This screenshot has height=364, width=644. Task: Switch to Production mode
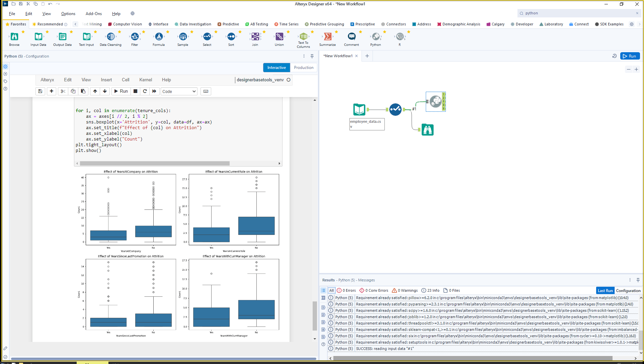[x=303, y=68]
